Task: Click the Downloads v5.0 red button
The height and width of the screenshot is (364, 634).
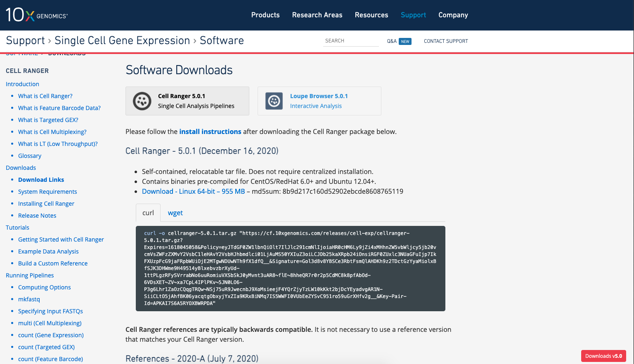Action: [603, 356]
